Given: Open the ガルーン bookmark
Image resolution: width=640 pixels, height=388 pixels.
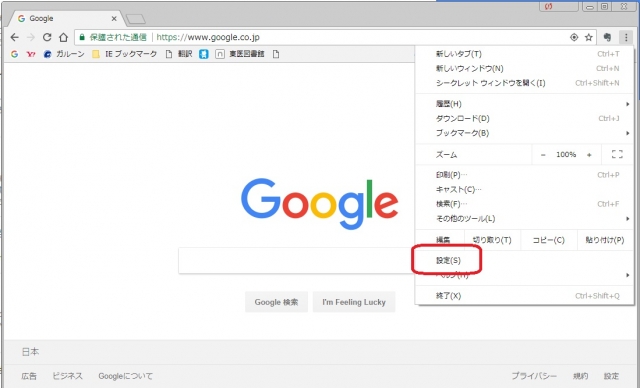Looking at the screenshot, I should (64, 54).
